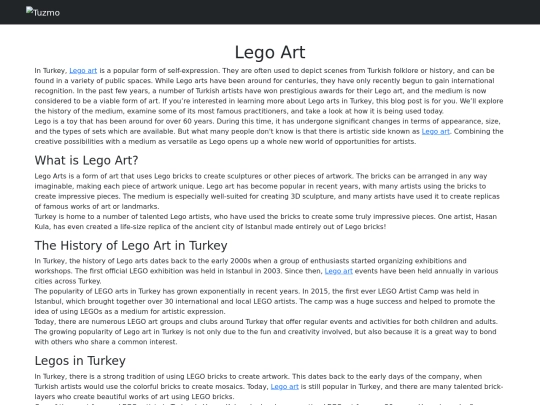Image resolution: width=540 pixels, height=405 pixels.
Task: Click 'The History of Lego Art in Turkey' heading
Action: point(131,246)
